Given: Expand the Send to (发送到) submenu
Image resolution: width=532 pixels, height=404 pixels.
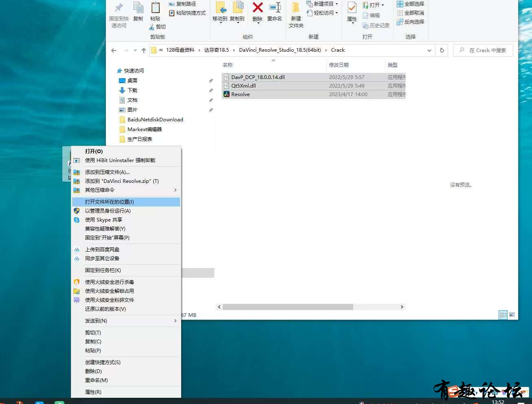Looking at the screenshot, I should point(126,321).
